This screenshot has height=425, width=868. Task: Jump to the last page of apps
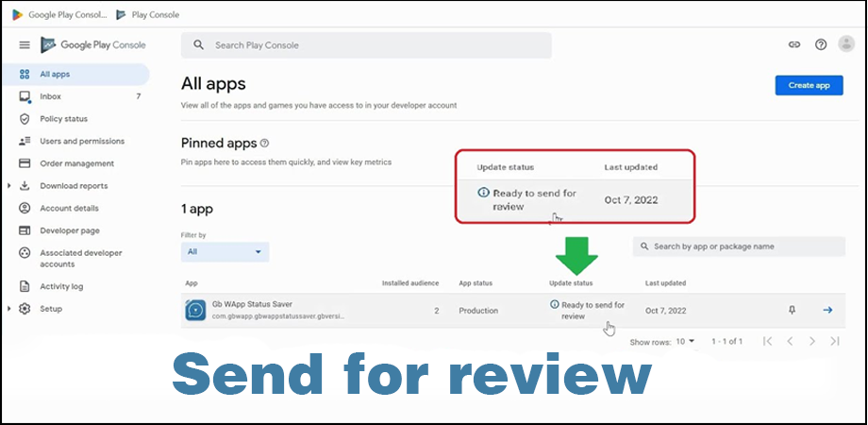tap(835, 341)
